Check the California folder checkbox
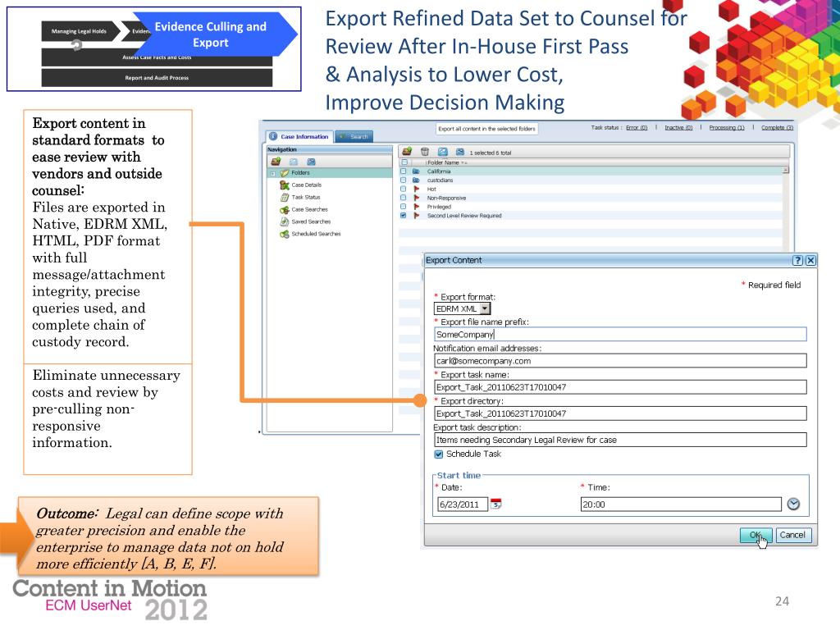This screenshot has width=840, height=630. [404, 171]
